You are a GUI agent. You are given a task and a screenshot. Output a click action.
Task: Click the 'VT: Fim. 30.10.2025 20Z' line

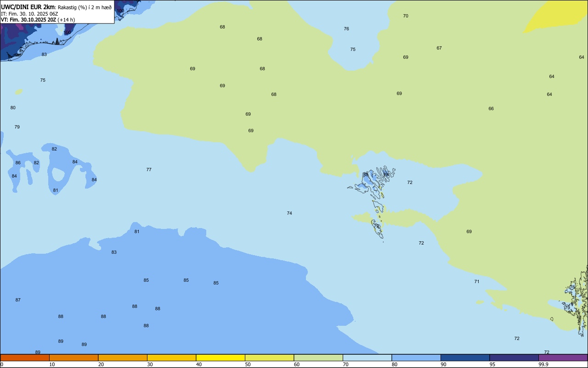pyautogui.click(x=28, y=20)
